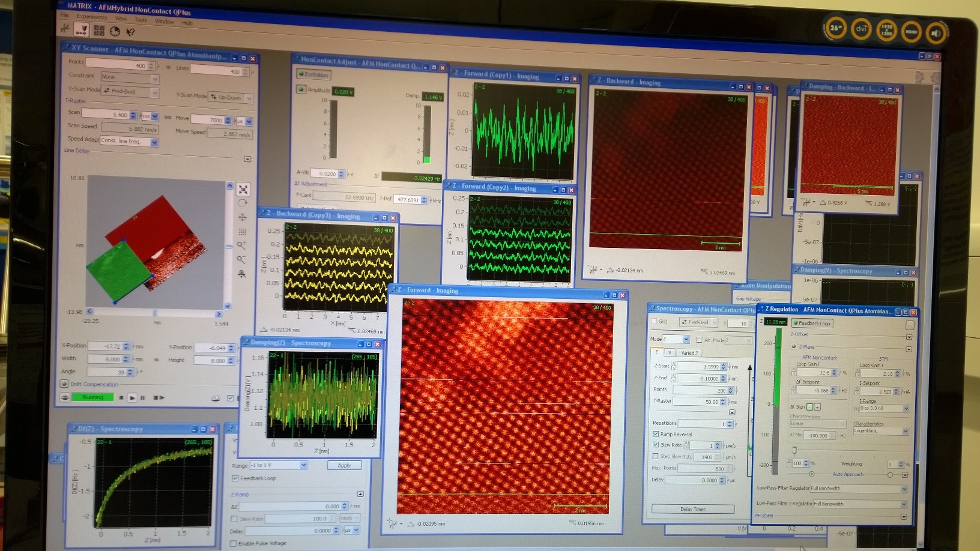
Task: Open the Window menu
Action: point(165,21)
